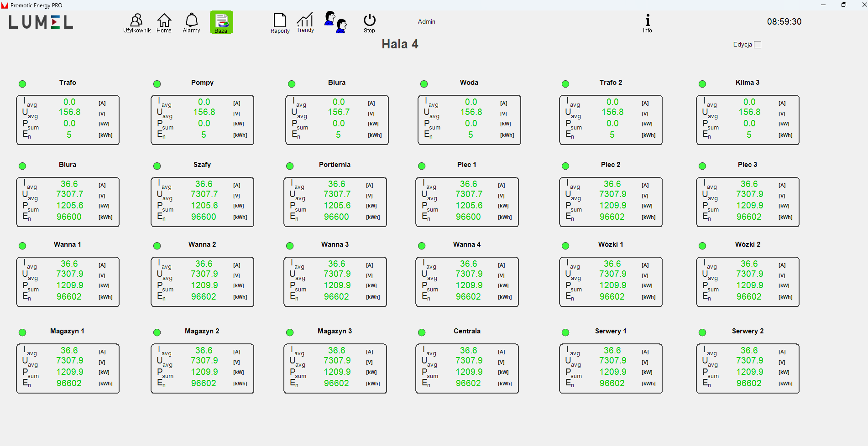
Task: Click the green status indicator for Serwery 2
Action: click(x=702, y=332)
